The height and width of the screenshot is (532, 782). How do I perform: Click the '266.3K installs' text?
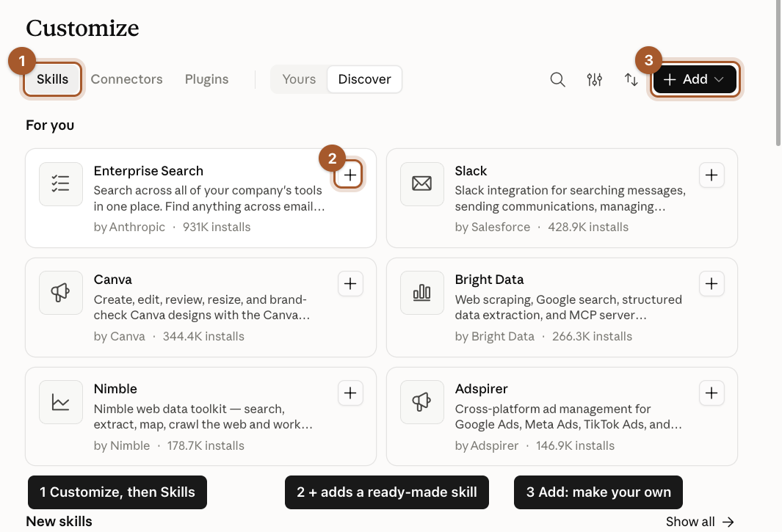click(x=592, y=337)
